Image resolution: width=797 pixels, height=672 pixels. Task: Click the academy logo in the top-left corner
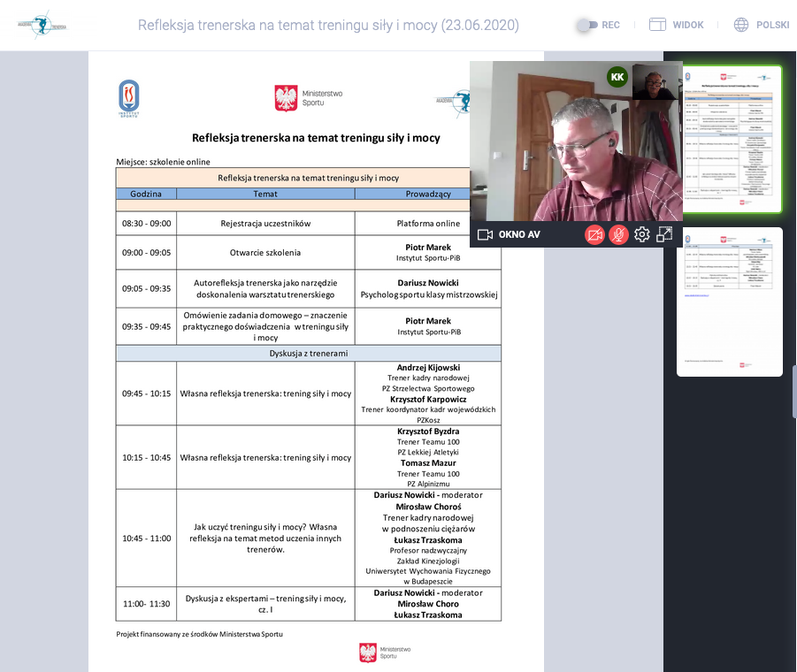point(42,25)
